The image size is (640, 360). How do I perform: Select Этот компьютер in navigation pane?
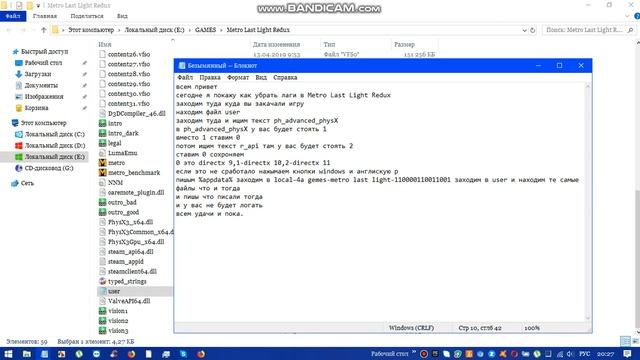click(x=43, y=122)
